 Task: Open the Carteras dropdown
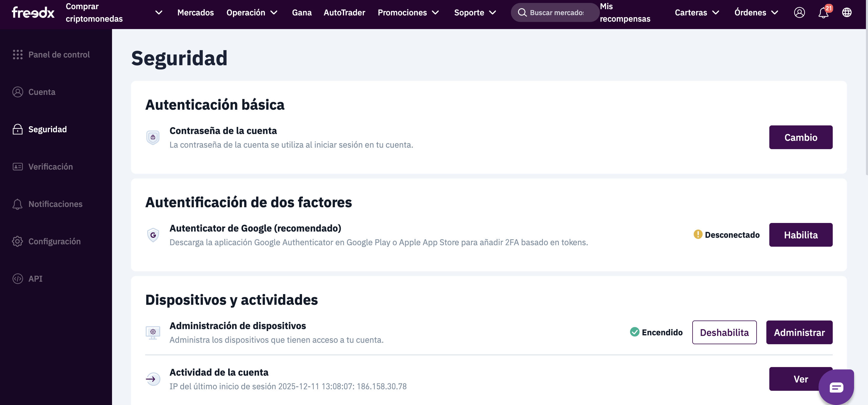pos(697,12)
